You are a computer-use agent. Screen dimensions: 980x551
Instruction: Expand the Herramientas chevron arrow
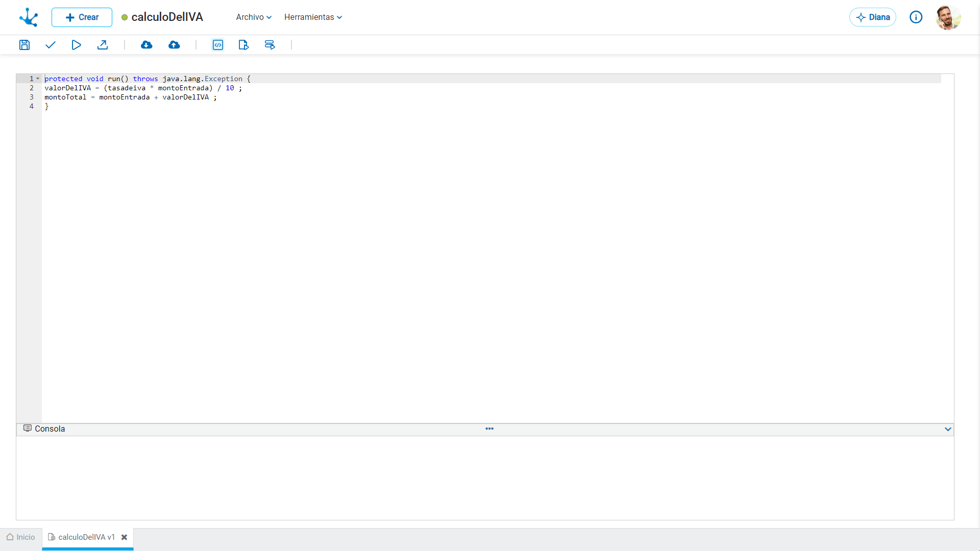pos(339,17)
